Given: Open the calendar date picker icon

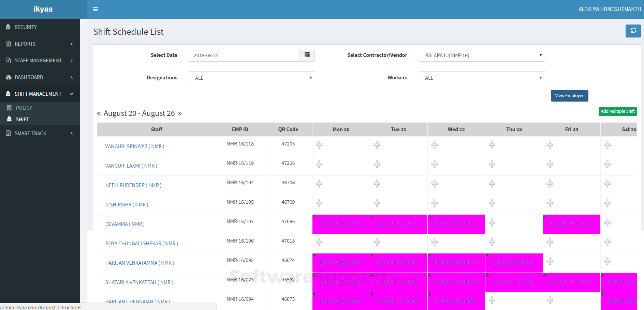Looking at the screenshot, I should click(x=307, y=55).
